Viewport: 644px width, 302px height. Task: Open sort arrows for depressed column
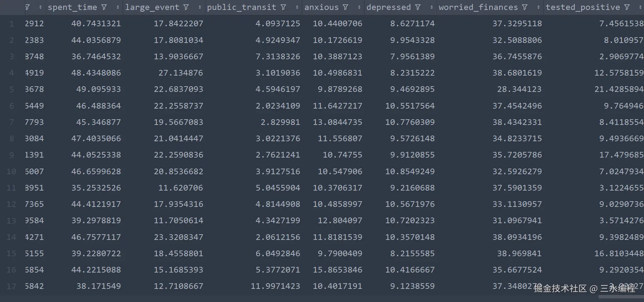(x=432, y=7)
